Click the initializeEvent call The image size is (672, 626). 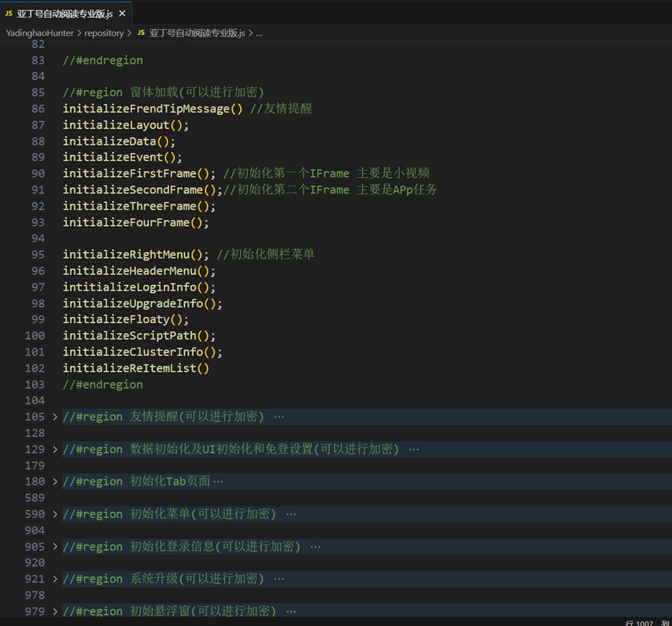tap(122, 157)
